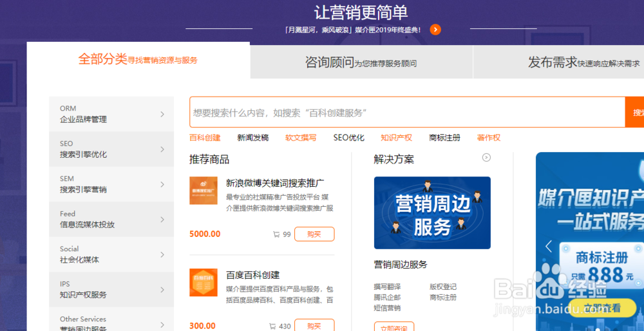The height and width of the screenshot is (331, 644).
Task: Open the 营销周边服务 solution image
Action: pyautogui.click(x=432, y=213)
